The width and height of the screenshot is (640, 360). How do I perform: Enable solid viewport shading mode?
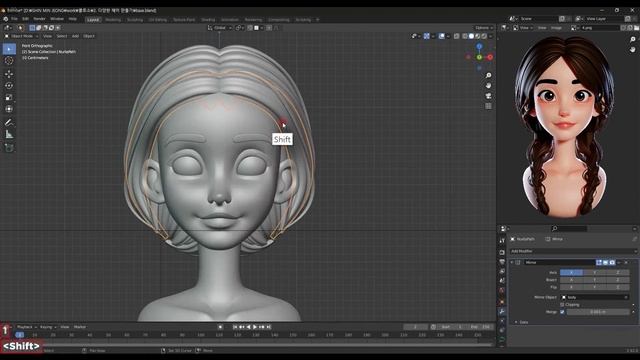coord(471,36)
